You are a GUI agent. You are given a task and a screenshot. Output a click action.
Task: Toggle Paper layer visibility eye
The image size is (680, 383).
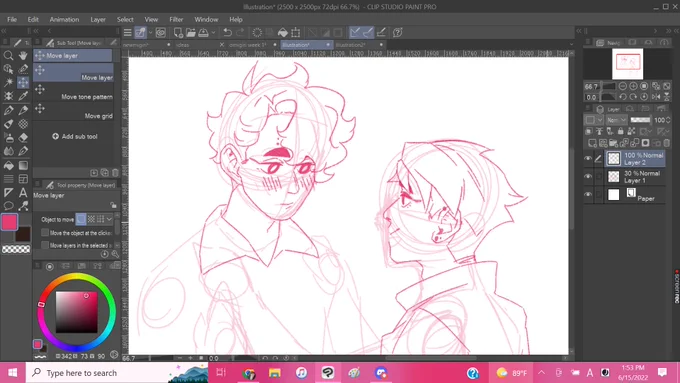click(588, 194)
